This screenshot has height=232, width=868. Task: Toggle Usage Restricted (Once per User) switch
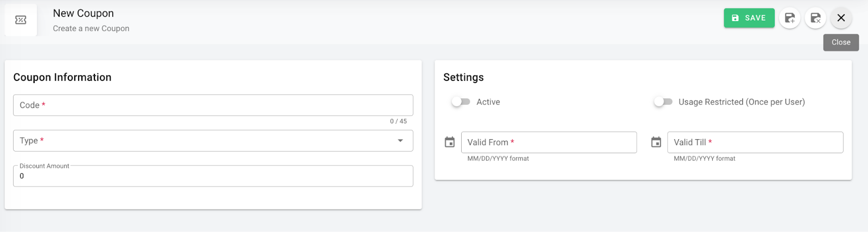[x=663, y=102]
